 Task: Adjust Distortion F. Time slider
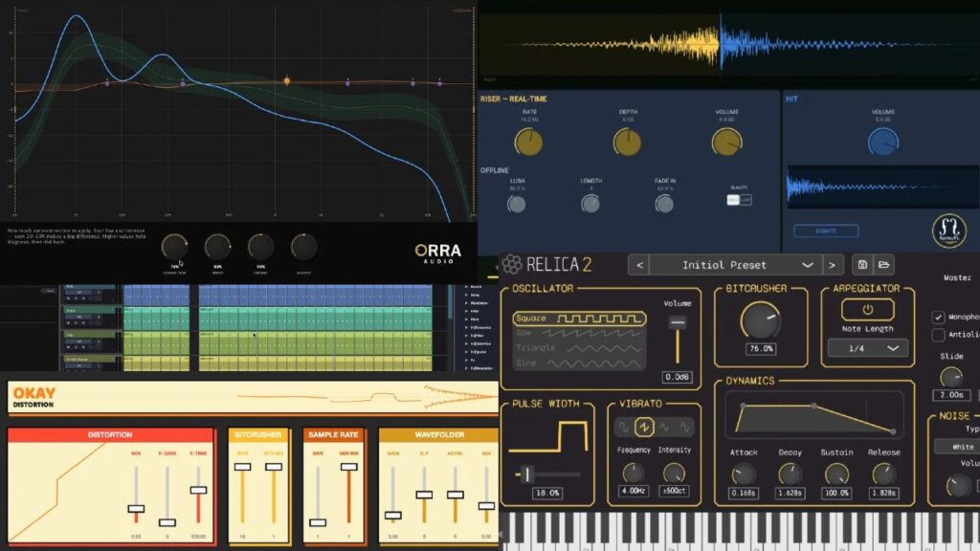point(198,490)
